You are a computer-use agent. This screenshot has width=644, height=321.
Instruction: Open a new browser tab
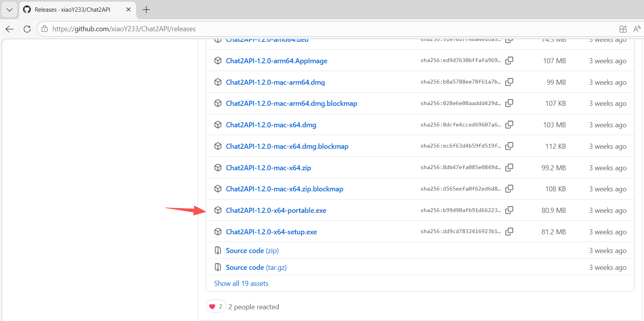(x=146, y=10)
